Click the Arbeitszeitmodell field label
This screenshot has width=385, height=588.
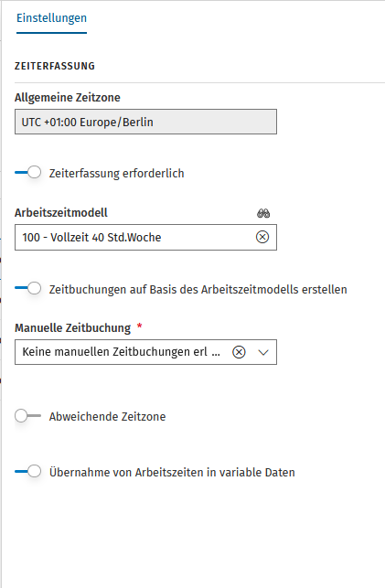point(61,213)
